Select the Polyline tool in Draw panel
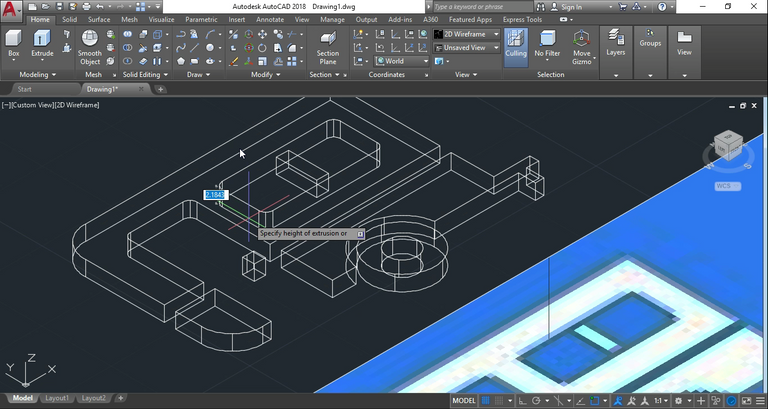This screenshot has height=409, width=768. (181, 34)
